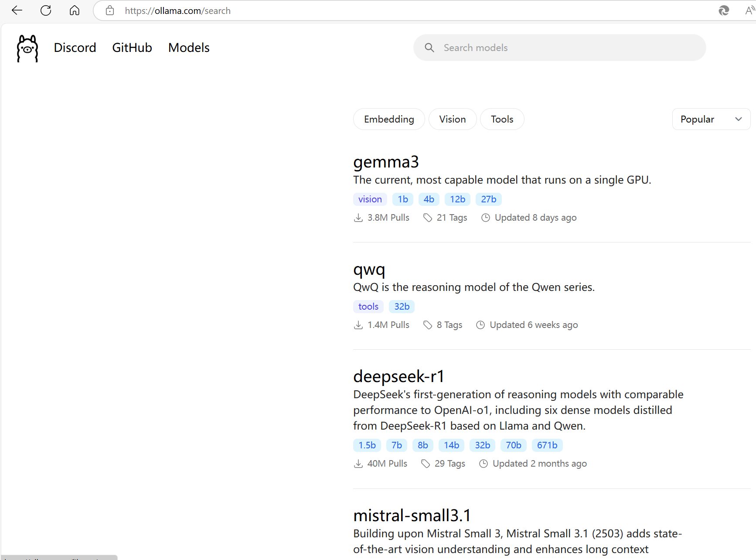Click the clock icon beside Updated 8 days ago
756x560 pixels.
486,218
